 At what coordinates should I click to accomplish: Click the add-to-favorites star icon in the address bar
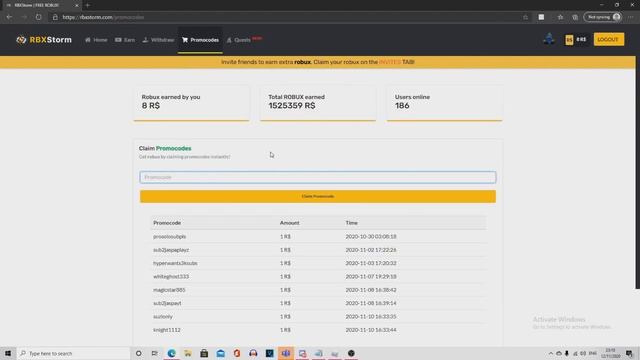tap(525, 17)
